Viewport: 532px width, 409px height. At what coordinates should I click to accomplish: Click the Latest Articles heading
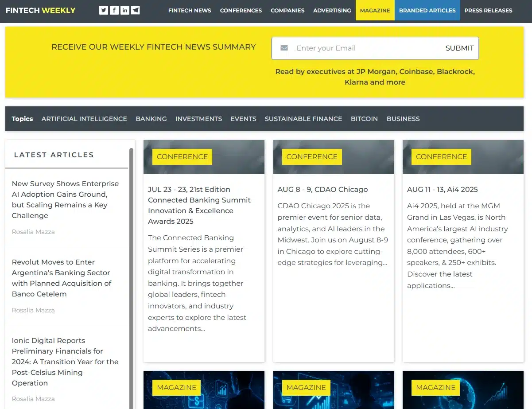[54, 155]
